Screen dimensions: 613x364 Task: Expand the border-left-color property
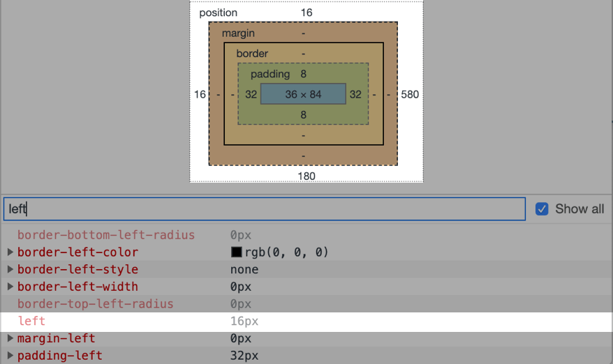pyautogui.click(x=10, y=252)
